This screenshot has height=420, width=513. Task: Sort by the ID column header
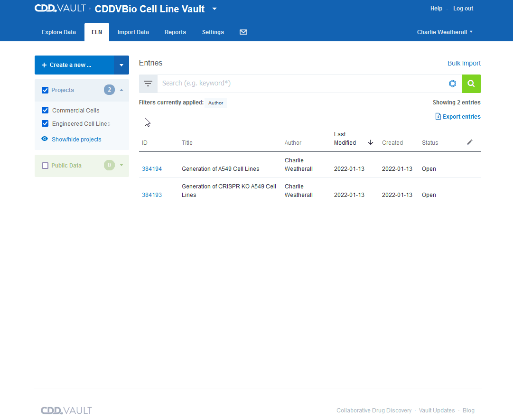(x=145, y=143)
